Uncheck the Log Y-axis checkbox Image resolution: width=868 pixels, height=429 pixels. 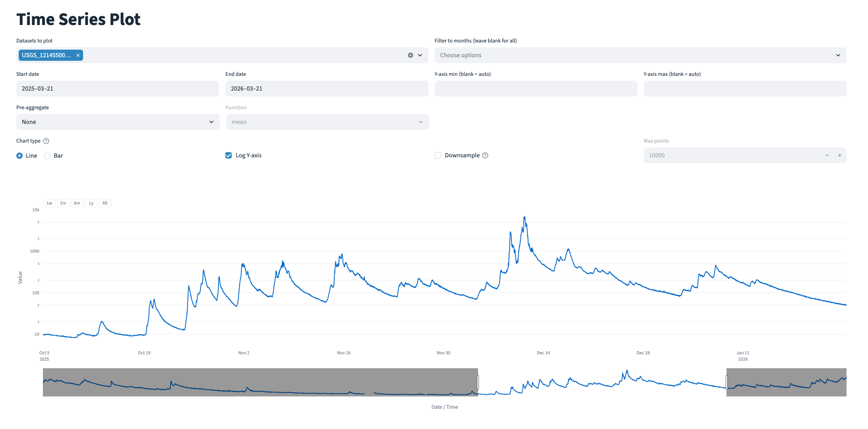click(x=229, y=155)
